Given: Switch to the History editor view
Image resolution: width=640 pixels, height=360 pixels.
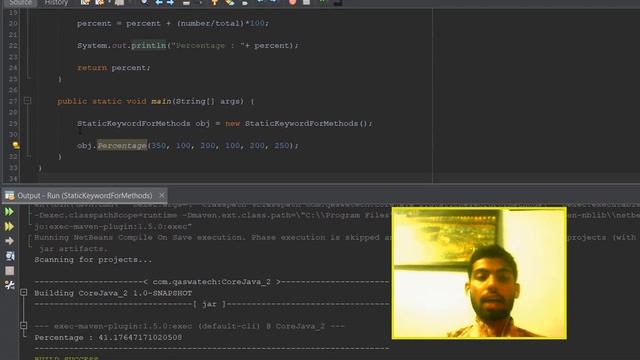Looking at the screenshot, I should [56, 2].
